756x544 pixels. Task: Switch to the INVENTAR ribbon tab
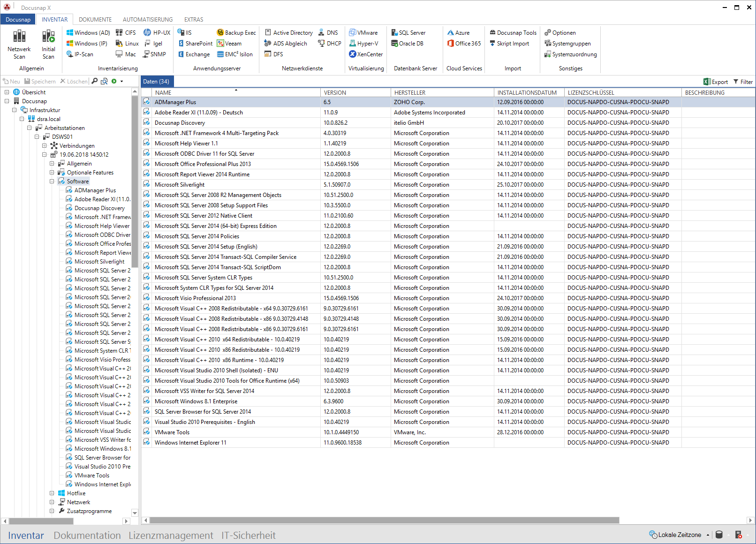pyautogui.click(x=54, y=20)
